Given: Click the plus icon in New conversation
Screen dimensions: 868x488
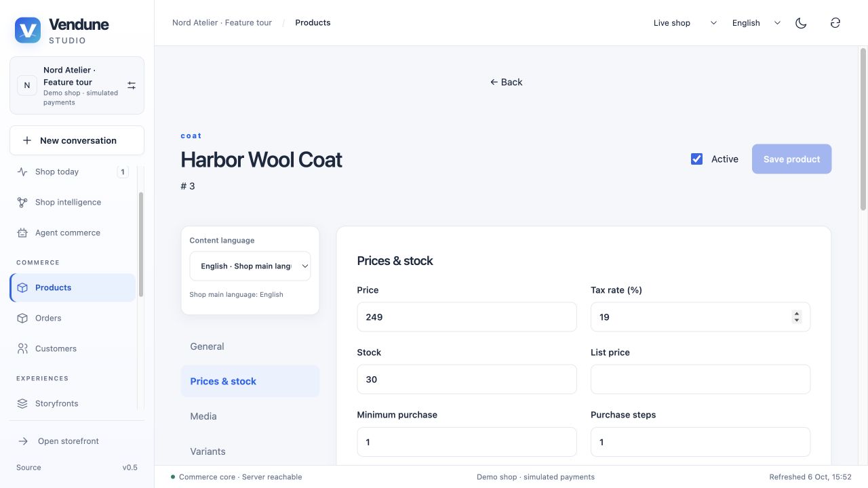Looking at the screenshot, I should [x=27, y=140].
